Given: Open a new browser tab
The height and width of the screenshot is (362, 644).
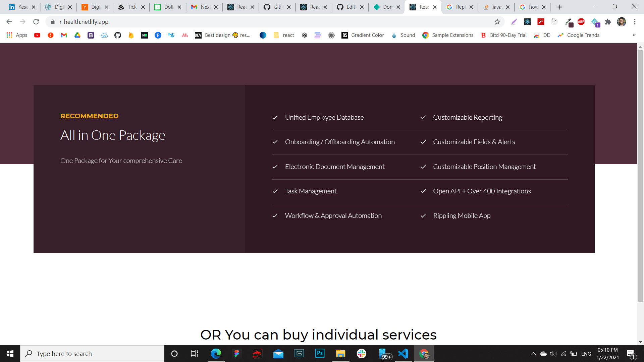Looking at the screenshot, I should point(559,7).
